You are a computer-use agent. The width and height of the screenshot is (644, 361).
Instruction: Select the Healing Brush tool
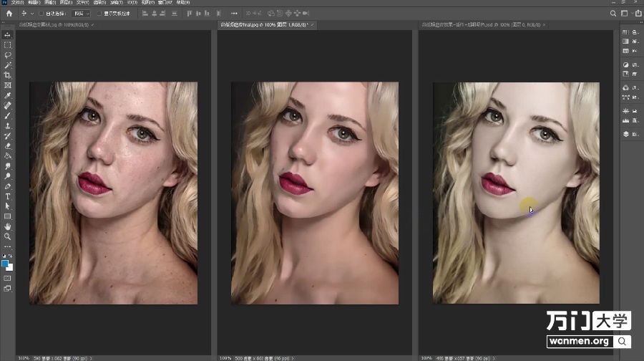coord(7,106)
